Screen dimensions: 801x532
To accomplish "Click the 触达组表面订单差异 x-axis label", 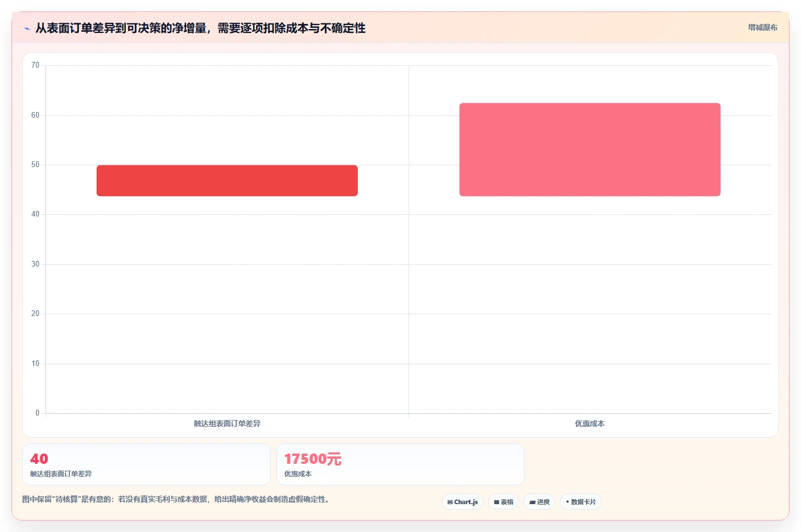I will tap(227, 423).
